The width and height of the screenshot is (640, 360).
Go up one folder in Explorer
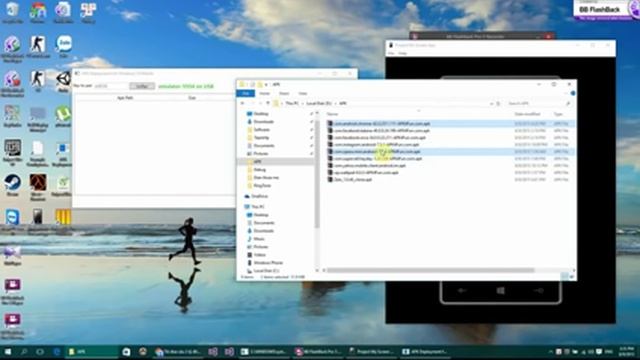pyautogui.click(x=268, y=104)
